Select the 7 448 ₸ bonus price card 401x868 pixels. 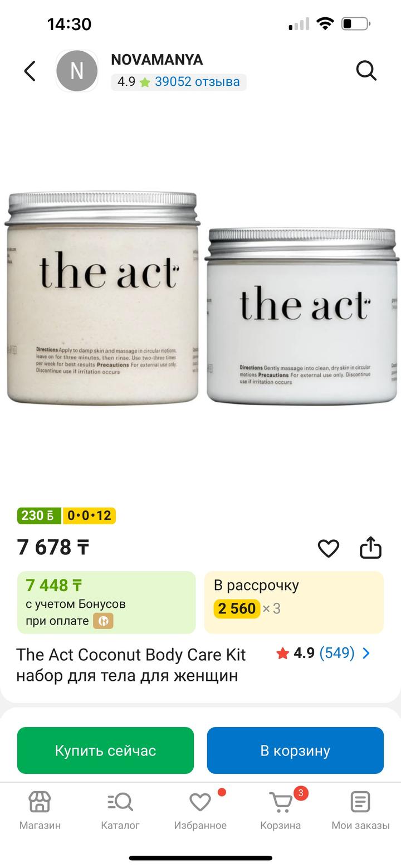pos(106,602)
